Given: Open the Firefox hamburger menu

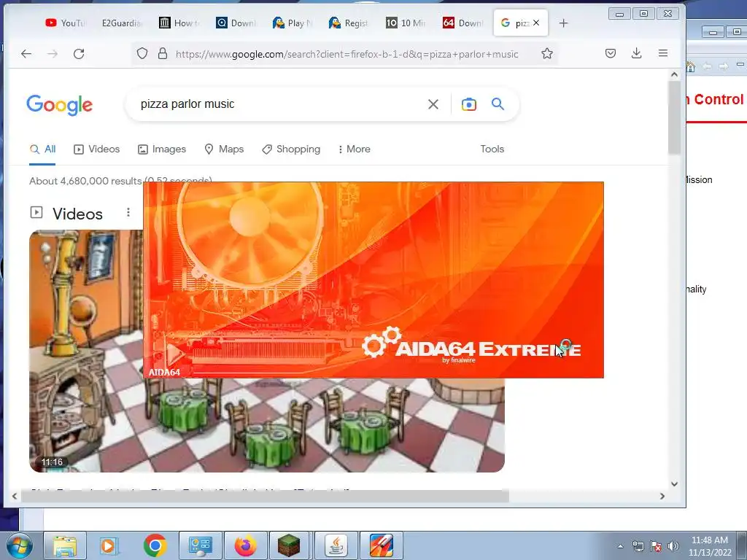Looking at the screenshot, I should click(x=662, y=53).
